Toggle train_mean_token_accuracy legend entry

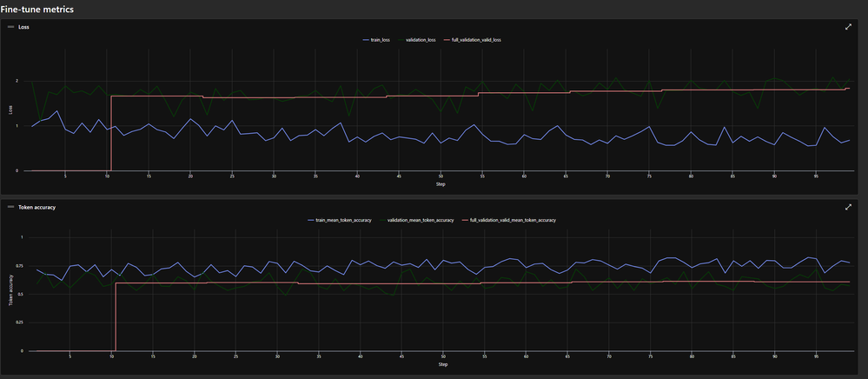coord(340,220)
